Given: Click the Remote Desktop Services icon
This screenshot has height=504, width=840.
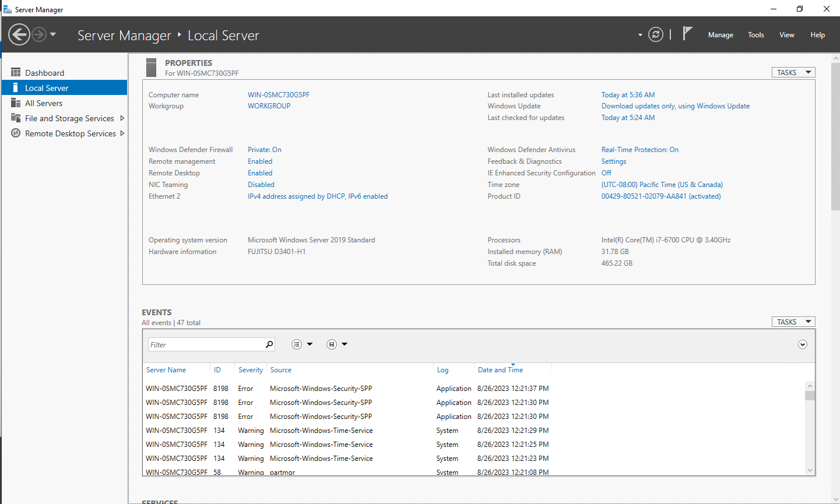Looking at the screenshot, I should (x=16, y=133).
